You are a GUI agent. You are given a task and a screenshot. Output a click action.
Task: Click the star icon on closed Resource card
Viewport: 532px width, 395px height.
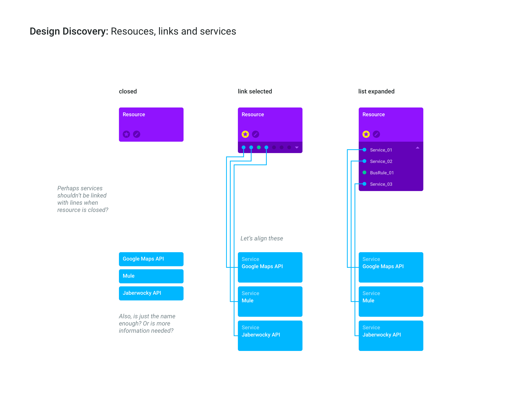point(126,134)
